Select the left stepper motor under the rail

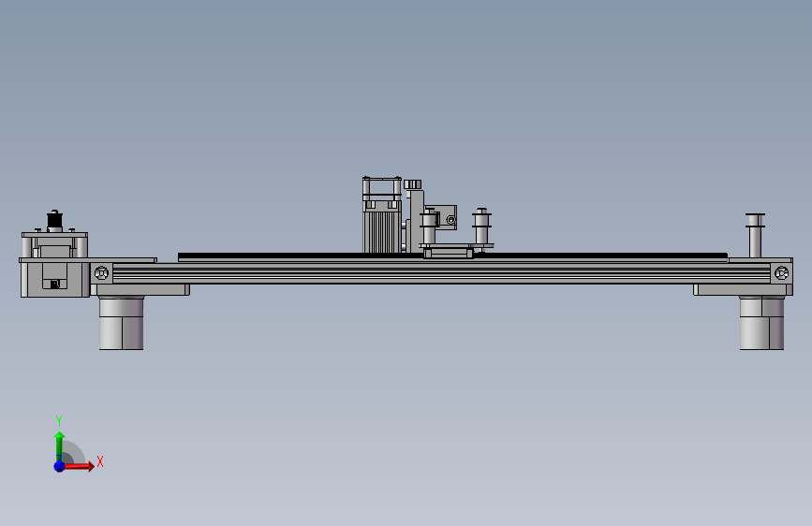[121, 323]
